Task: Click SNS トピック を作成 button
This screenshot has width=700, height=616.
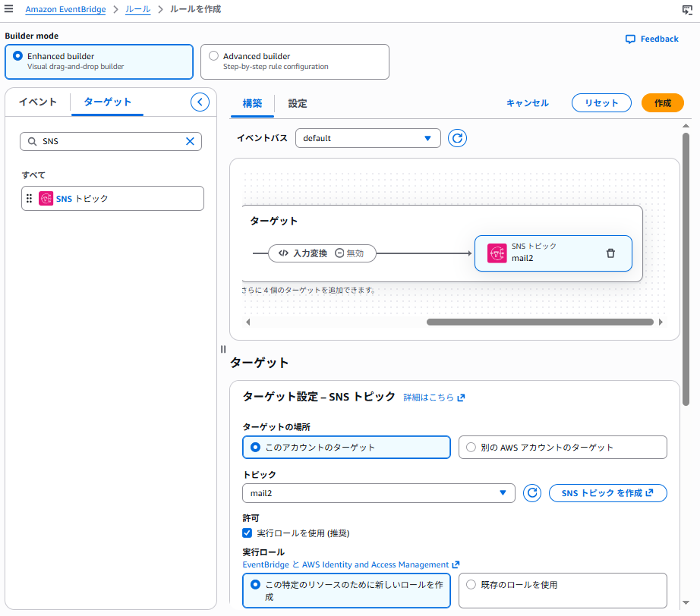Action: (607, 493)
